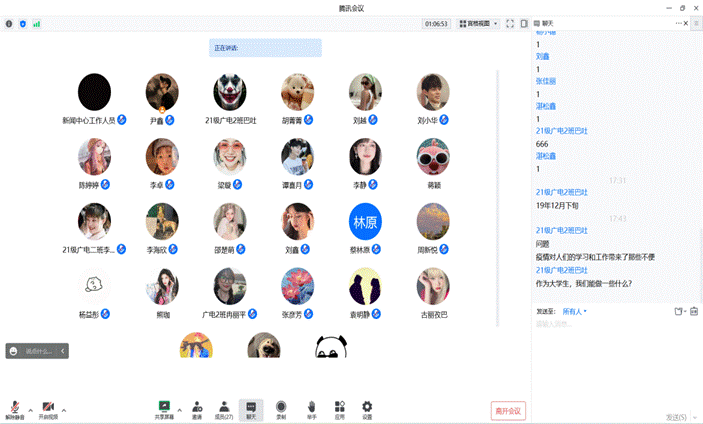Viewport: 703px width, 424px height.
Task: Open the members (27) list
Action: click(224, 410)
